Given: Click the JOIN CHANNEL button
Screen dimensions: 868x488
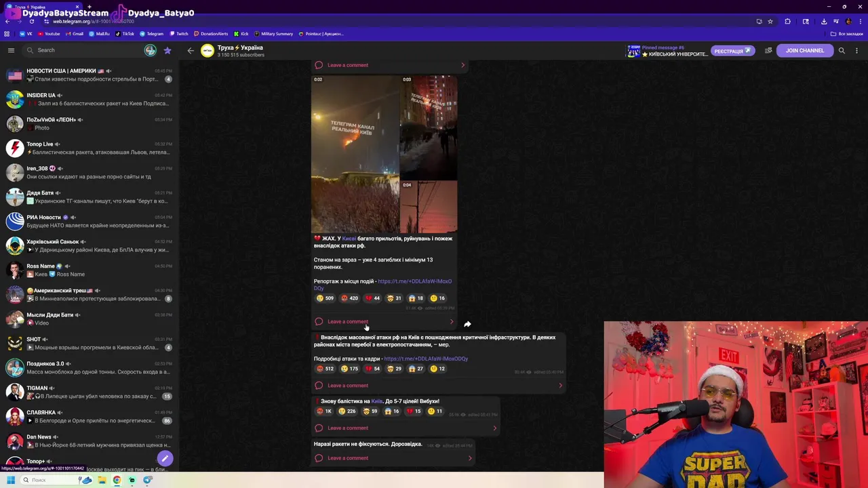Looking at the screenshot, I should coord(805,50).
